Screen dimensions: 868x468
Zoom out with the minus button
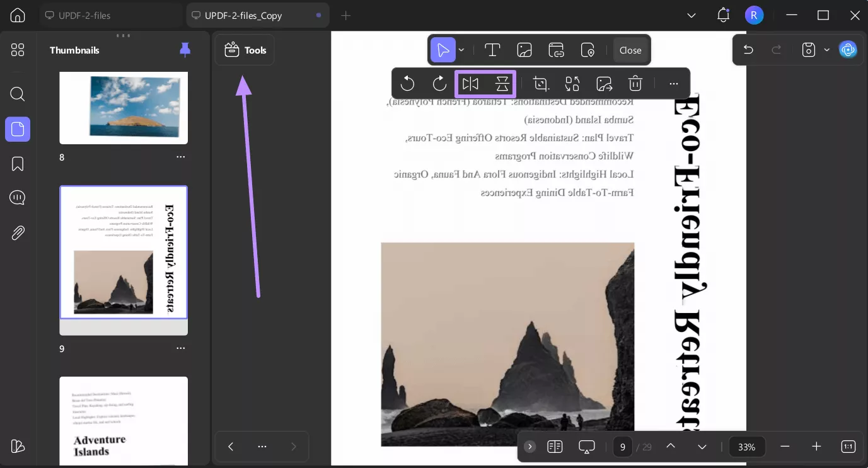pos(785,447)
